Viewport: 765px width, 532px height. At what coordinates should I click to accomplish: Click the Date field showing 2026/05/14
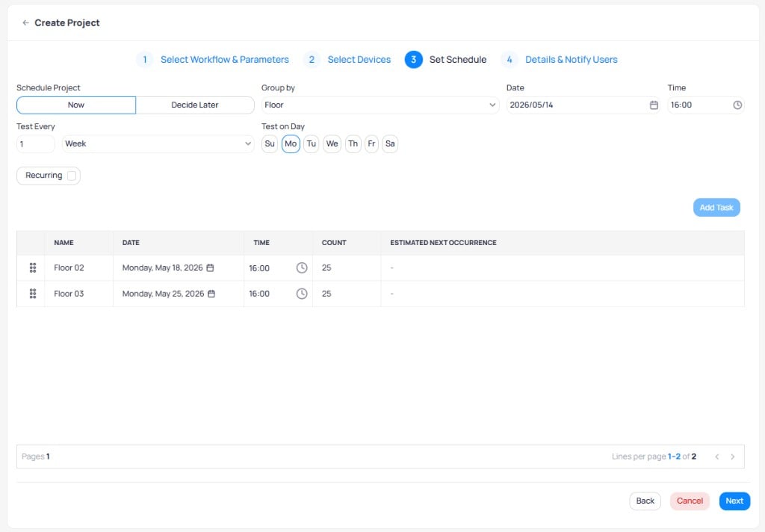pyautogui.click(x=583, y=105)
